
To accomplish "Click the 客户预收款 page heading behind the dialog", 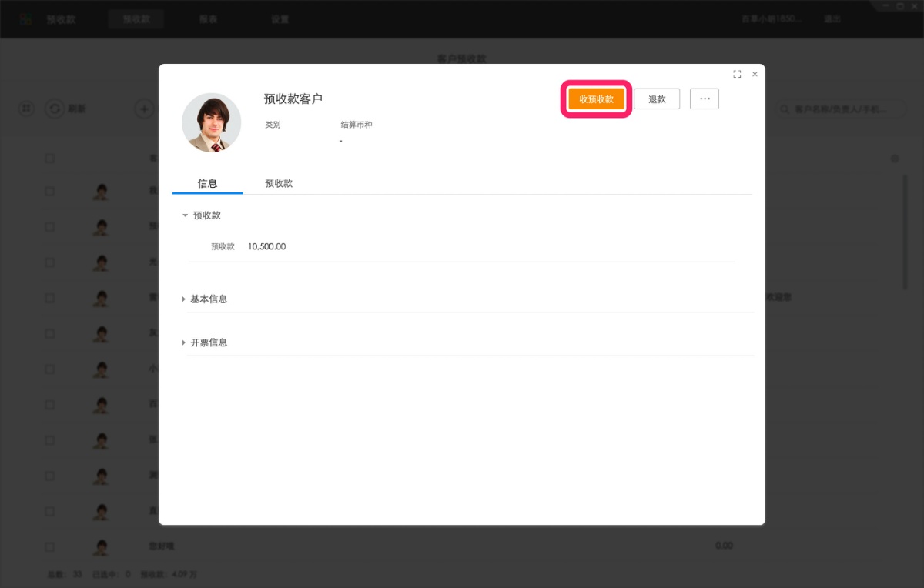I will click(462, 58).
